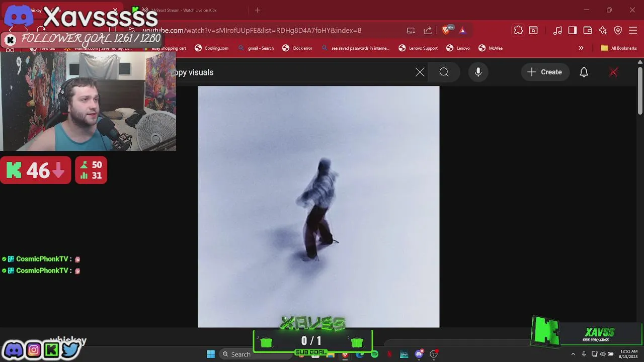Open Discord from the taskbar
Viewport: 644px width, 362px height.
coord(419,354)
